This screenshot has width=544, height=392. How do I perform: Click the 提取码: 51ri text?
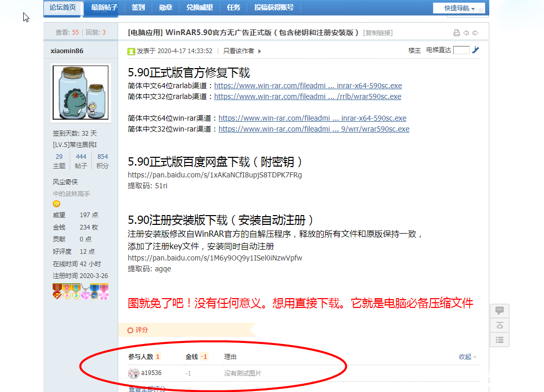coord(148,186)
